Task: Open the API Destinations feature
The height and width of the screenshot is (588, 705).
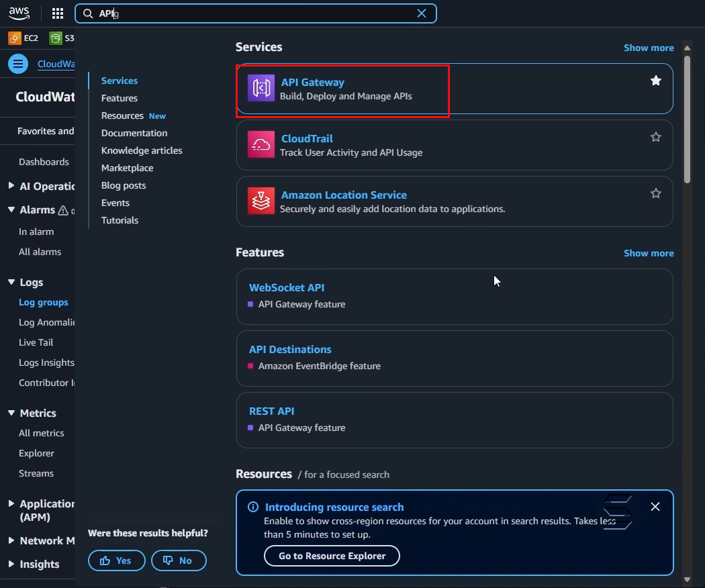Action: point(290,349)
